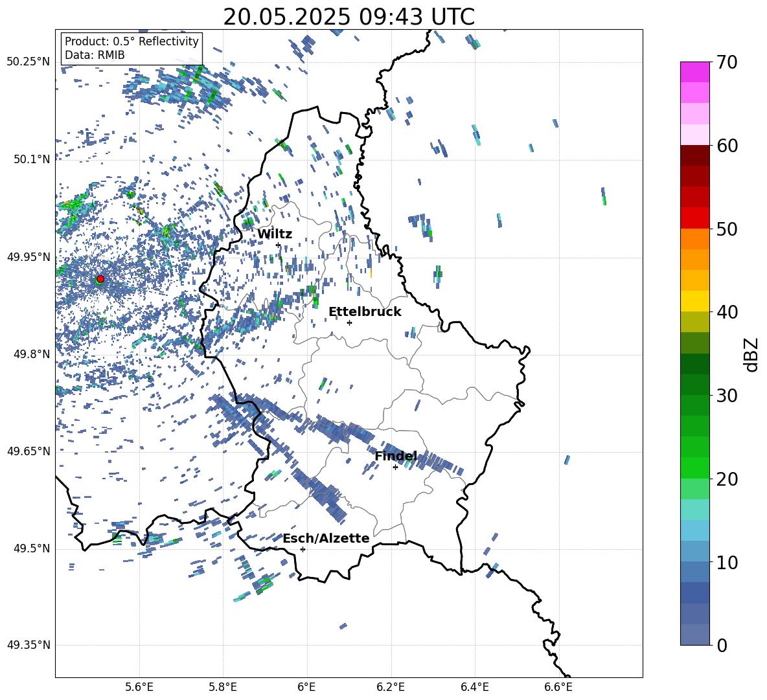Image resolution: width=767 pixels, height=700 pixels.
Task: Click the 49.8°N latitude label
Action: click(x=32, y=354)
